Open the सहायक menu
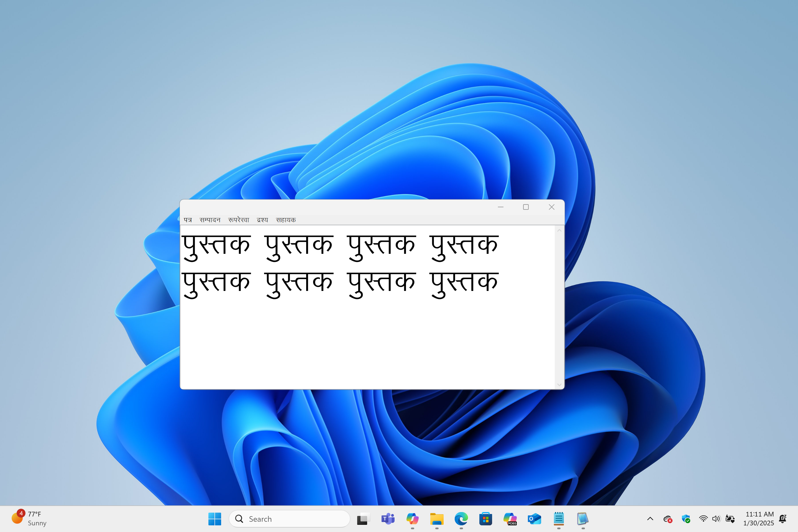 pos(286,220)
